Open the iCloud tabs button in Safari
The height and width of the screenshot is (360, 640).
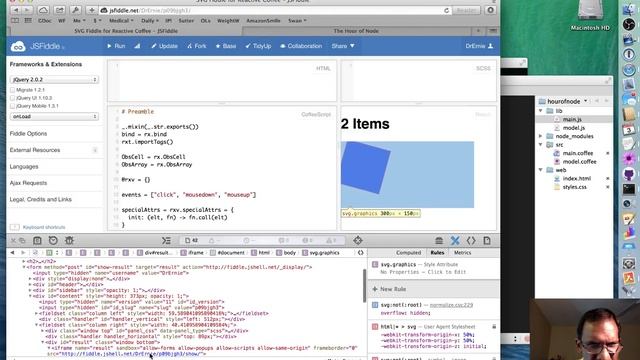(43, 10)
